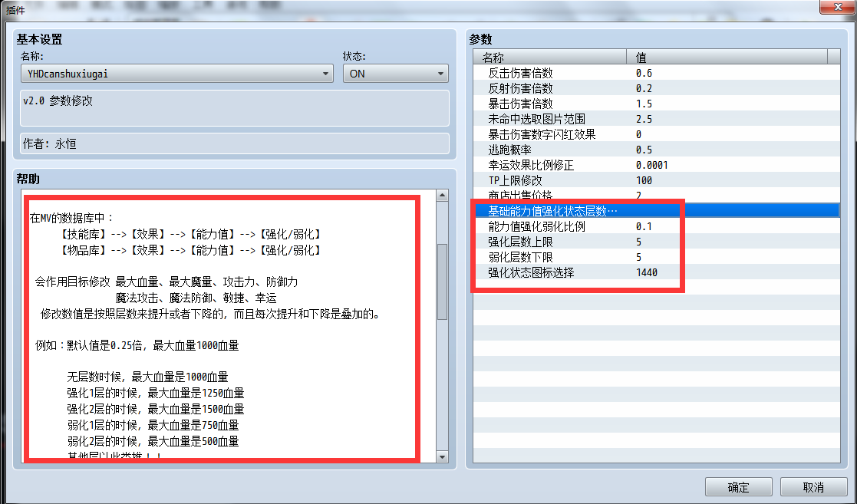The image size is (857, 504).
Task: Click the value 100 for TP上限修改
Action: pyautogui.click(x=644, y=180)
